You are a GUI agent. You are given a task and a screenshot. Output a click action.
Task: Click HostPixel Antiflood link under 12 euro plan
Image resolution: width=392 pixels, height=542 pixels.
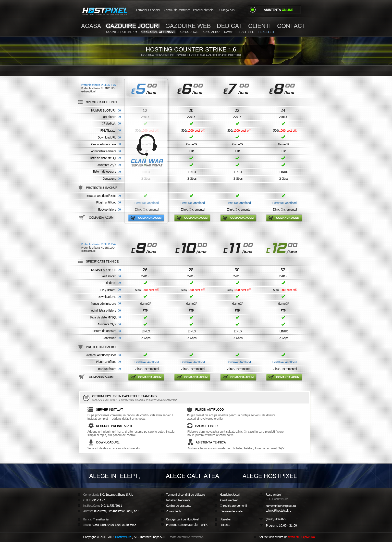click(284, 362)
